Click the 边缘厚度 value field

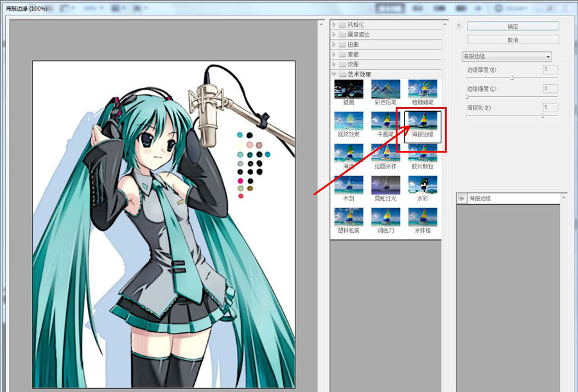pos(550,69)
